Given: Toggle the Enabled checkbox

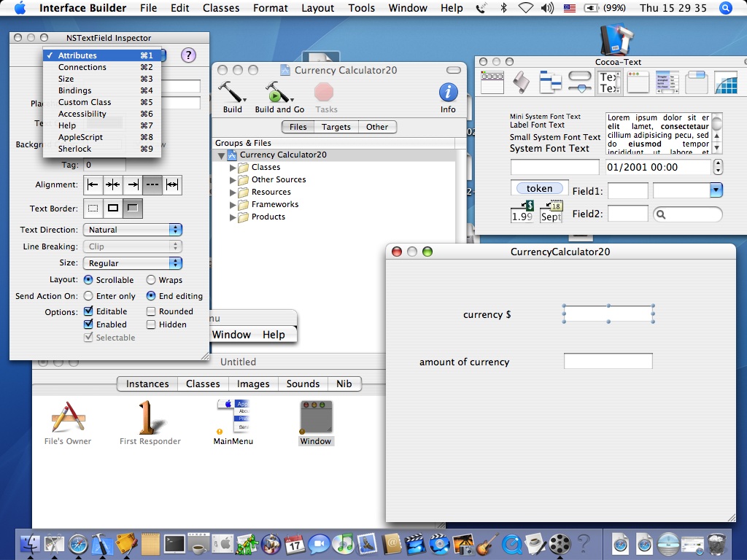Looking at the screenshot, I should click(88, 324).
